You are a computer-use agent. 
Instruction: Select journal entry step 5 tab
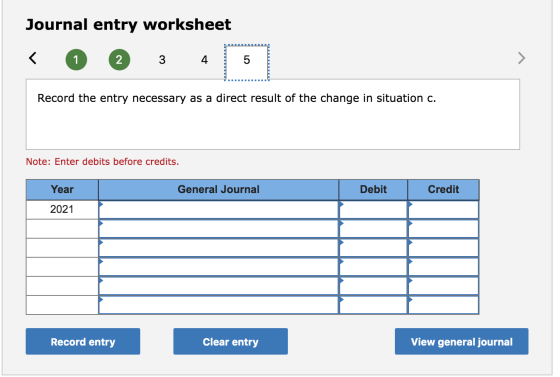247,62
